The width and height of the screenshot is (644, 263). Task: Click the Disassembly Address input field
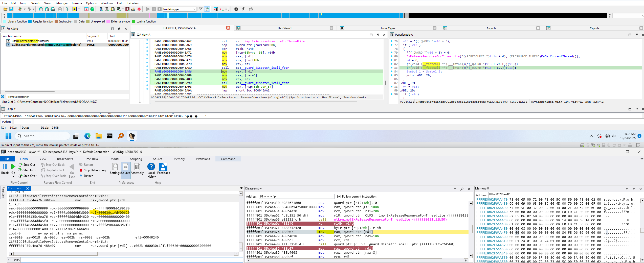pyautogui.click(x=296, y=197)
